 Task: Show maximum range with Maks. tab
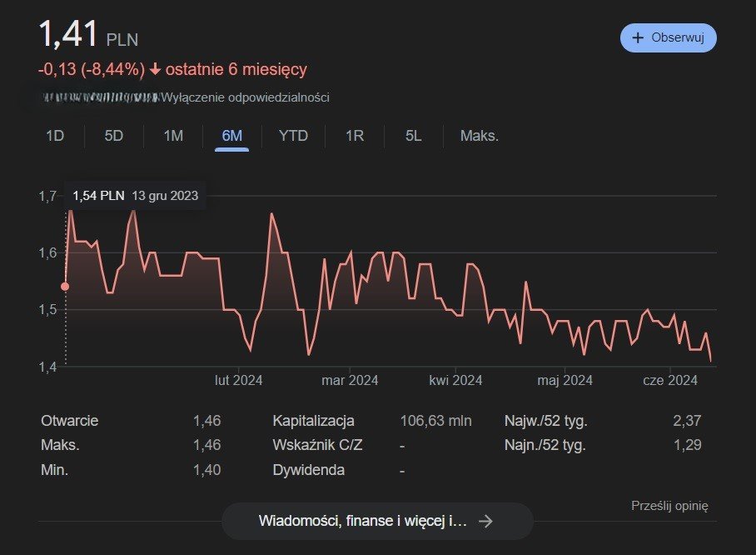(480, 136)
